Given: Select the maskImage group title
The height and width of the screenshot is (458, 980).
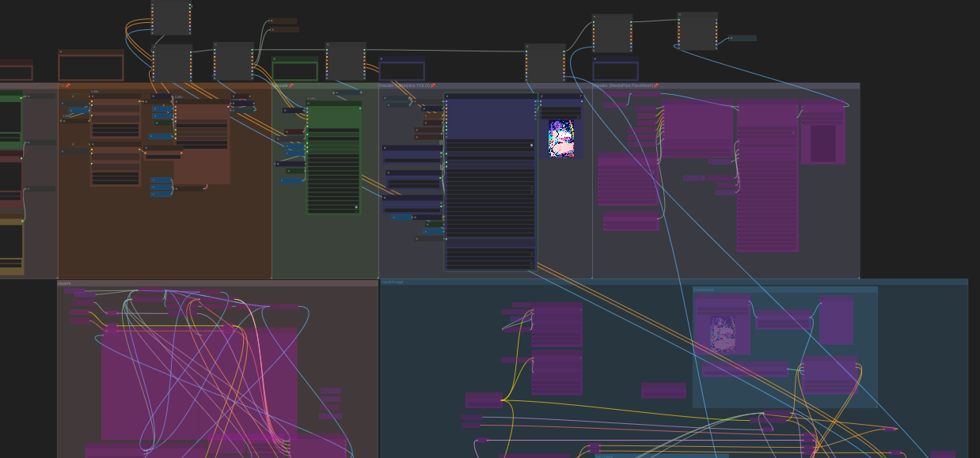Looking at the screenshot, I should [x=392, y=282].
